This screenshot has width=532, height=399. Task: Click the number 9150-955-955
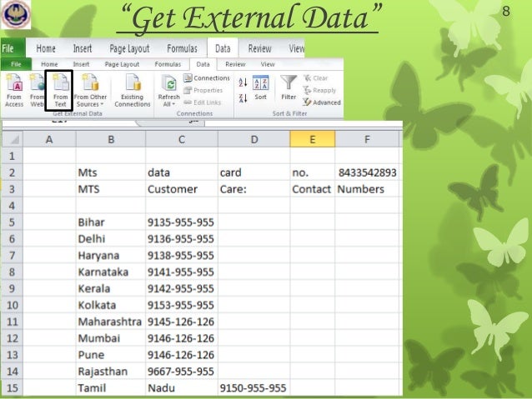click(253, 388)
